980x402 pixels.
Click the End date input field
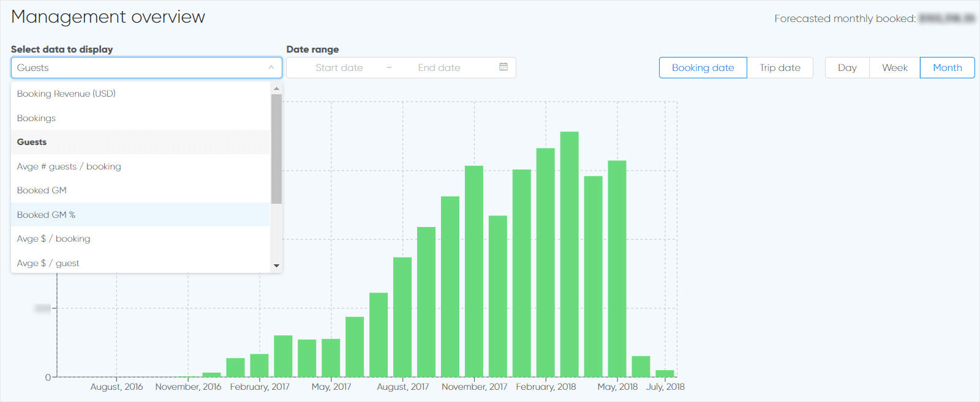(x=439, y=67)
